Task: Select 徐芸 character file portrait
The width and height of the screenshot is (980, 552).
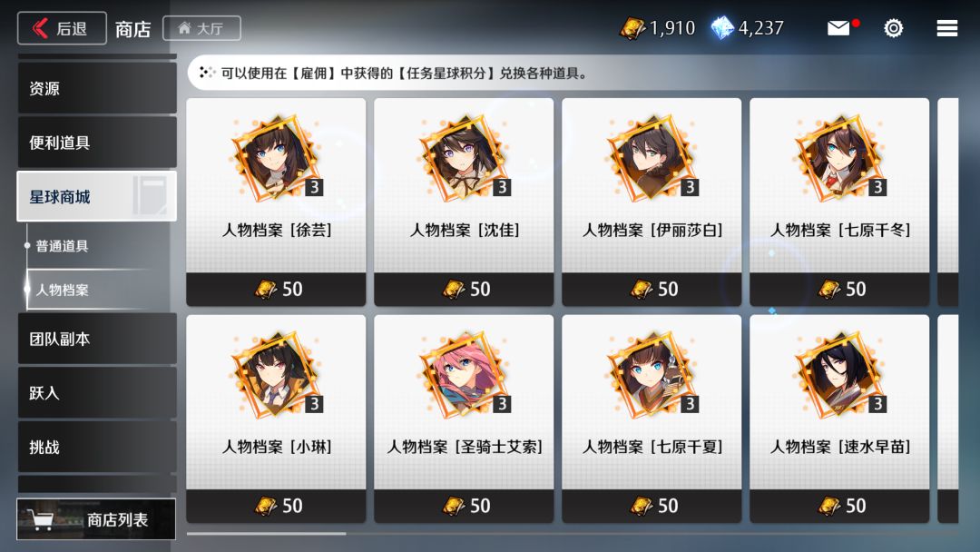Action: pos(276,158)
